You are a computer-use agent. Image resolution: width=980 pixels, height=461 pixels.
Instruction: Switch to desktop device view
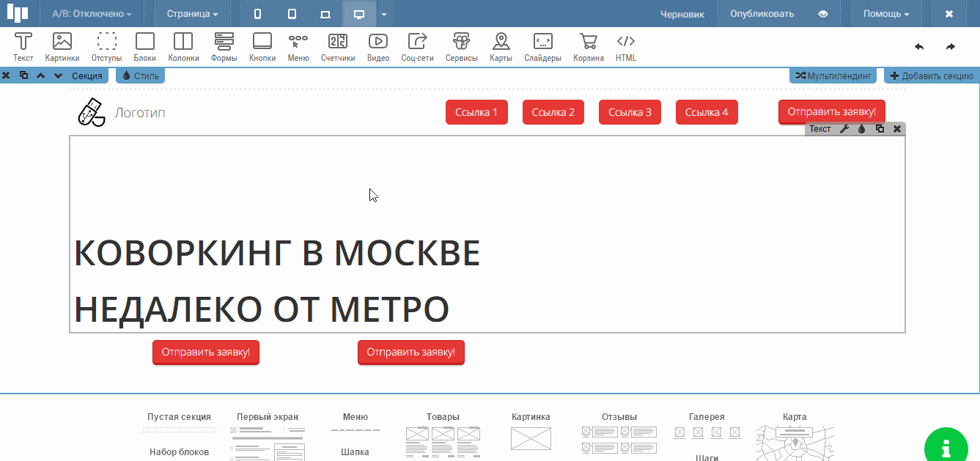click(x=359, y=14)
